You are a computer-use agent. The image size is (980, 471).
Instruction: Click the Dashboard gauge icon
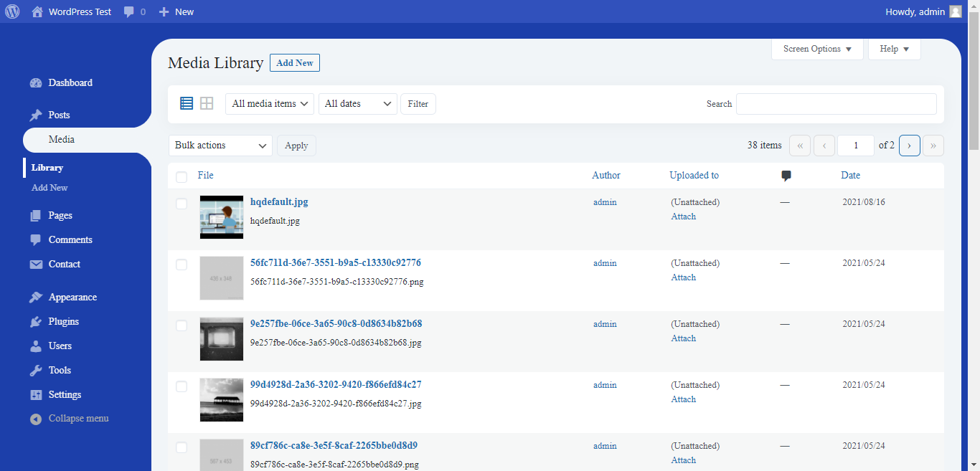[x=36, y=83]
